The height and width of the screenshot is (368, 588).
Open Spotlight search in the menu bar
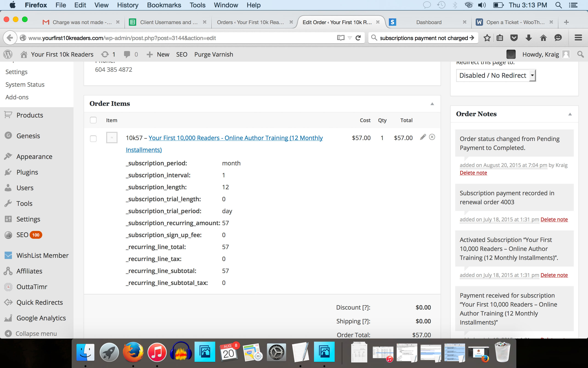pos(559,5)
